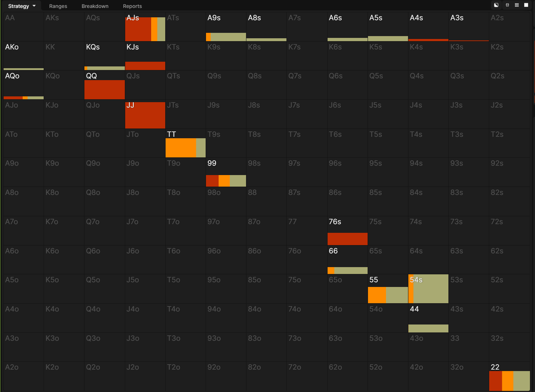Click the A2o hand cell
This screenshot has width=535, height=392.
23,376
